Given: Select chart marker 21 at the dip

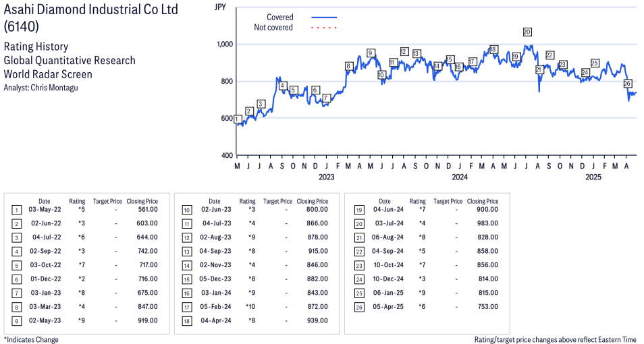Looking at the screenshot, I should tap(539, 69).
